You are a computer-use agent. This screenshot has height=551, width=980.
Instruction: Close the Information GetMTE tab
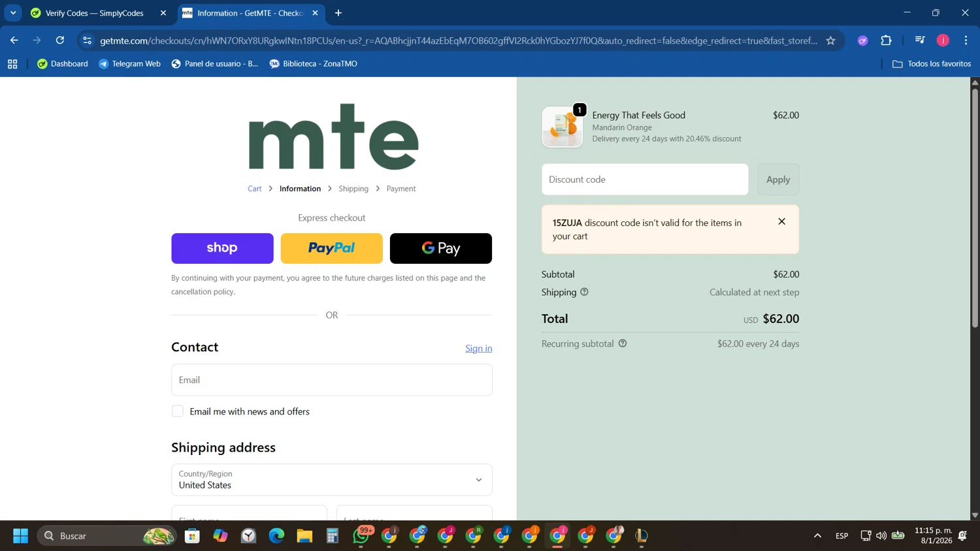tap(315, 13)
